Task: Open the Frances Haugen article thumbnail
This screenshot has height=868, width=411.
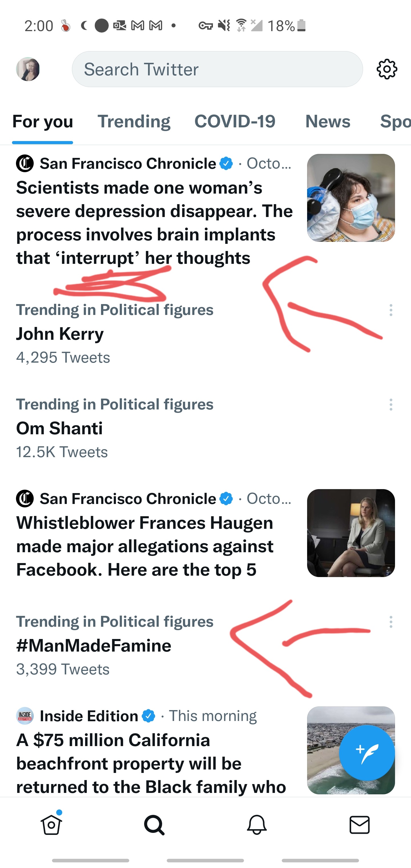Action: 351,533
